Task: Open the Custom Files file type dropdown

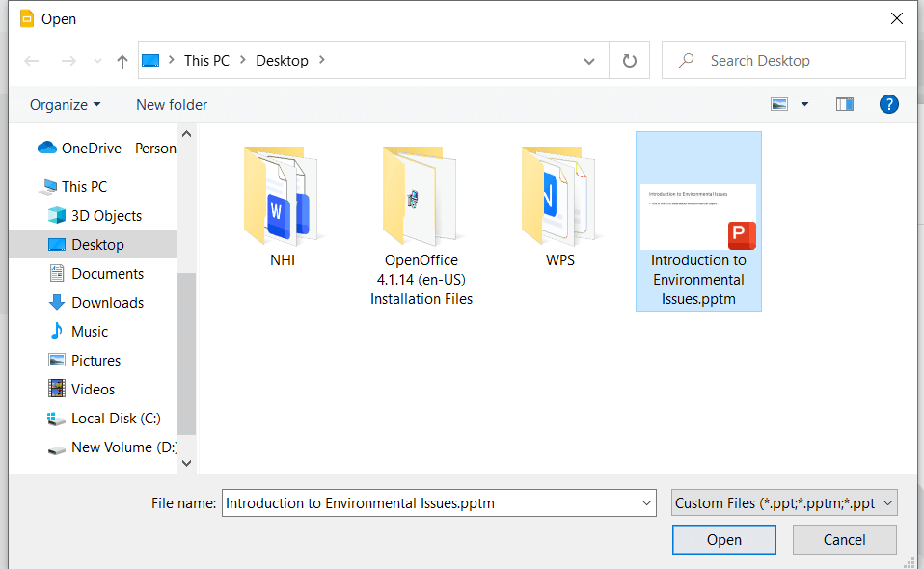Action: click(x=784, y=502)
